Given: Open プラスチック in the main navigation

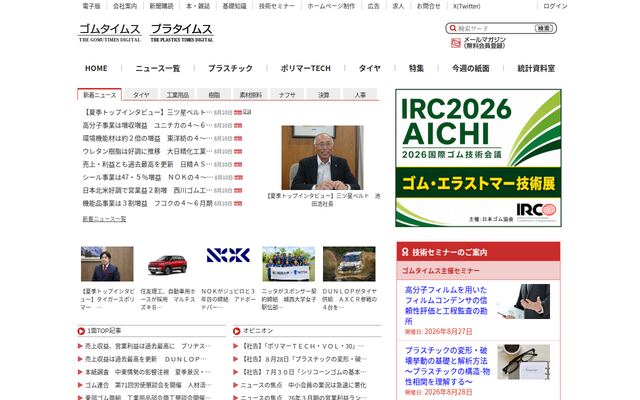Looking at the screenshot, I should tap(230, 68).
